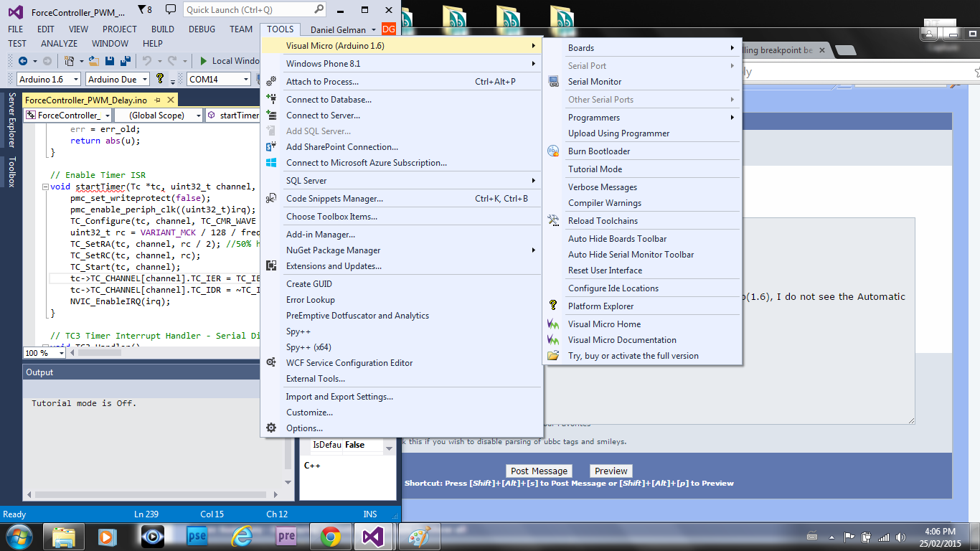Viewport: 980px width, 551px height.
Task: Select NuGet Package Manager menu item
Action: coord(402,250)
